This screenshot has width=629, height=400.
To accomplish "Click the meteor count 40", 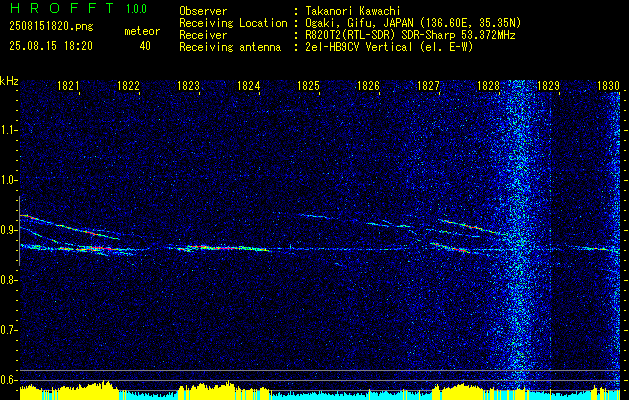I will coord(145,46).
